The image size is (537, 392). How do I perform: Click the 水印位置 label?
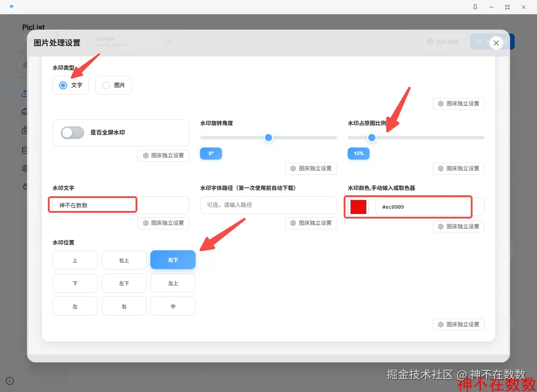64,243
